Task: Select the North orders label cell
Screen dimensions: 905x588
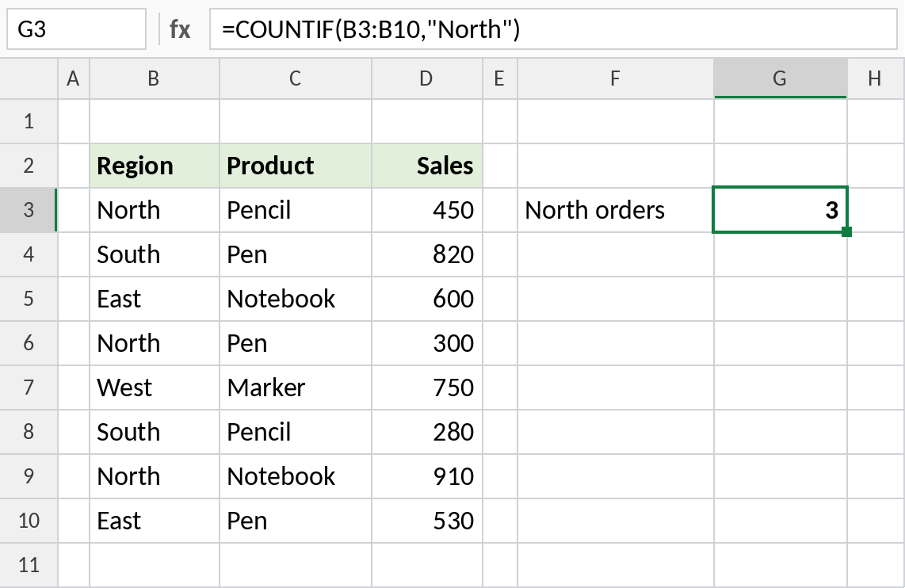Action: click(x=615, y=210)
